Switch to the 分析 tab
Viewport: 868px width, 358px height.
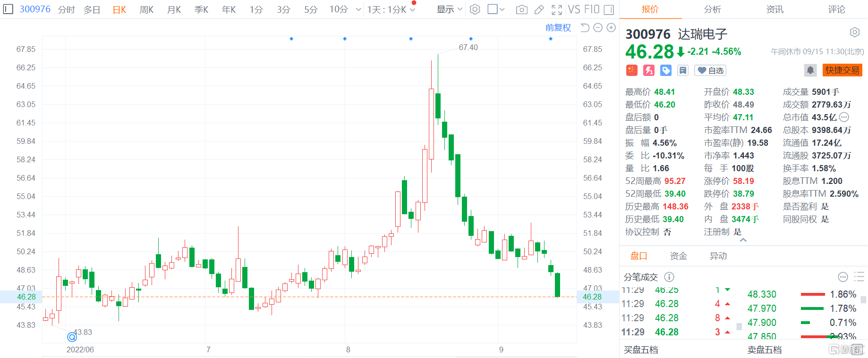click(712, 9)
